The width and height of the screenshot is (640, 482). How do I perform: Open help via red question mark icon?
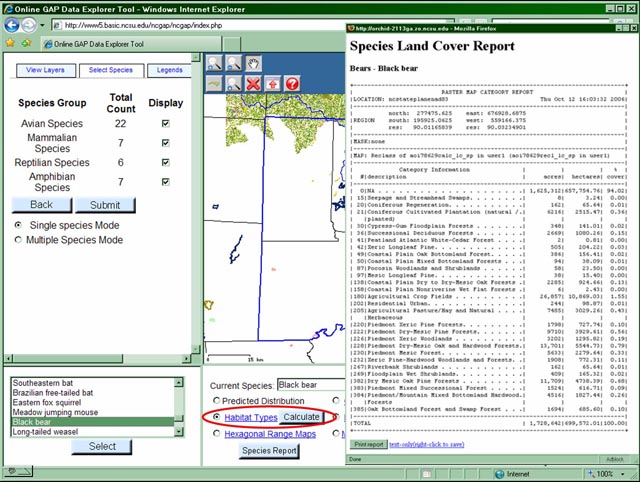(x=292, y=84)
